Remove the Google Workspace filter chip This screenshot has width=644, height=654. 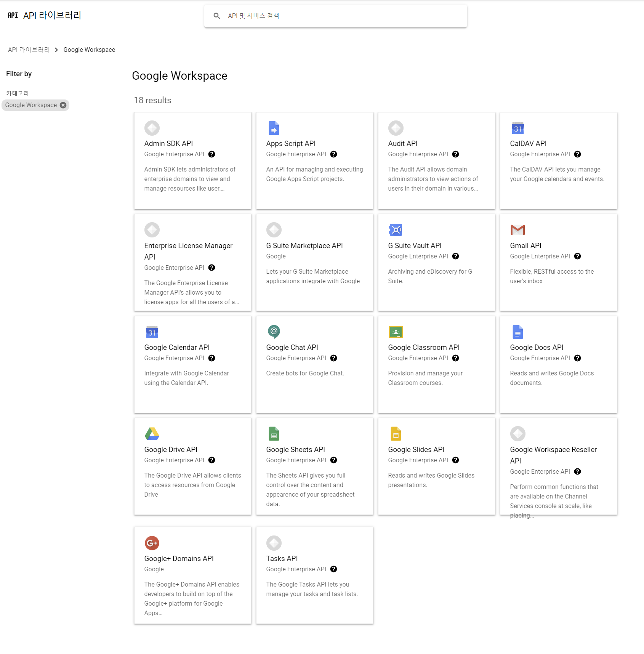(63, 105)
